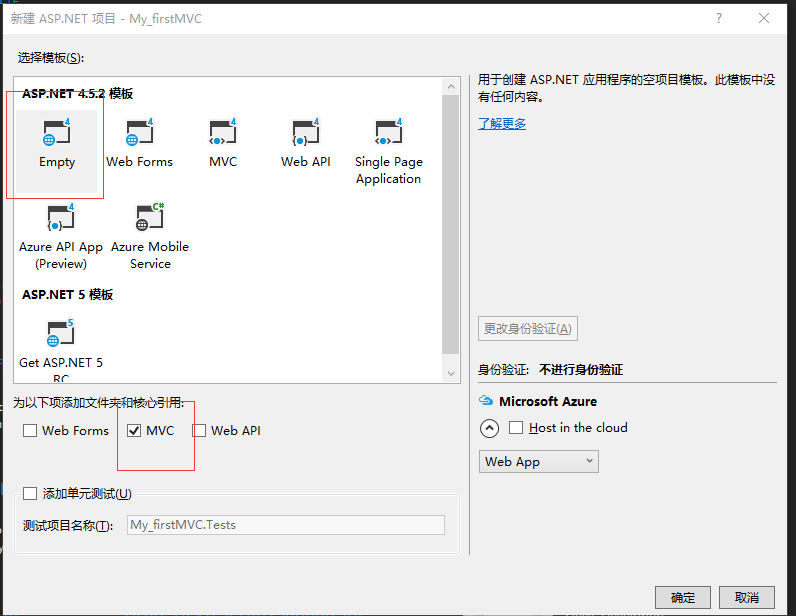The height and width of the screenshot is (616, 796).
Task: Select the Web API template icon
Action: pyautogui.click(x=306, y=133)
